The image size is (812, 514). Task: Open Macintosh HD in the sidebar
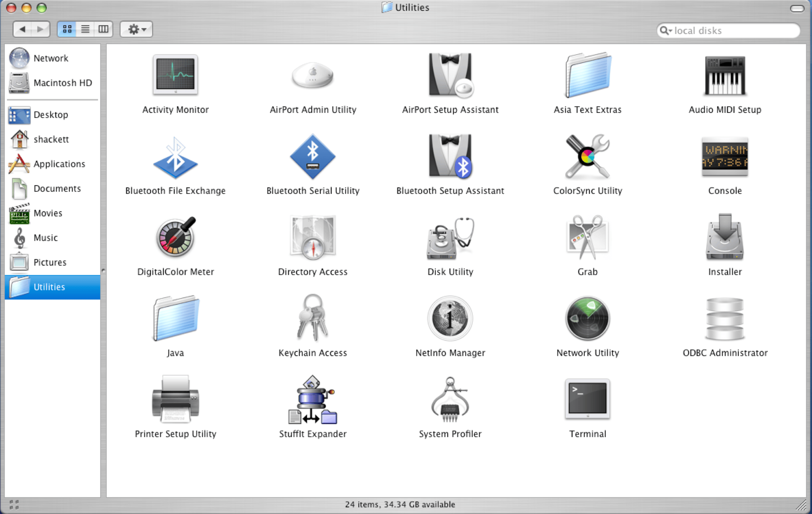click(x=52, y=83)
